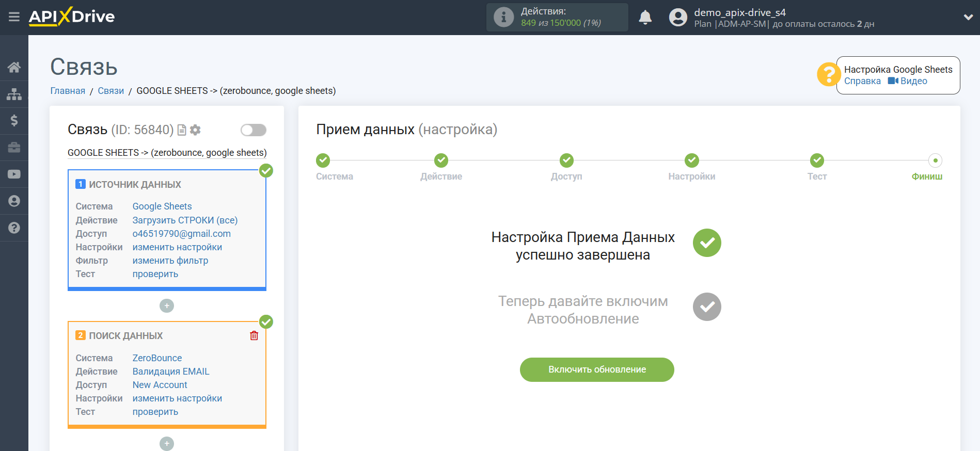This screenshot has height=451, width=980.
Task: Click ZeroBounce изменить настройки link
Action: coord(177,398)
